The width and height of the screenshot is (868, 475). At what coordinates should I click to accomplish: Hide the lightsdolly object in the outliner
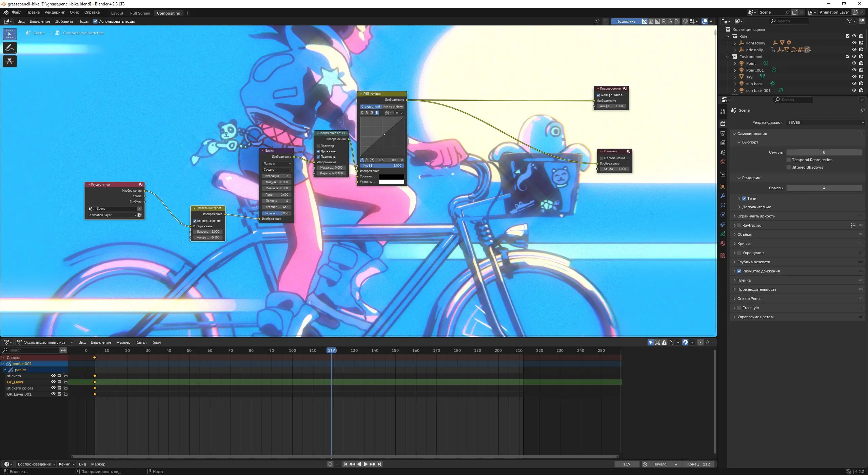tap(854, 43)
